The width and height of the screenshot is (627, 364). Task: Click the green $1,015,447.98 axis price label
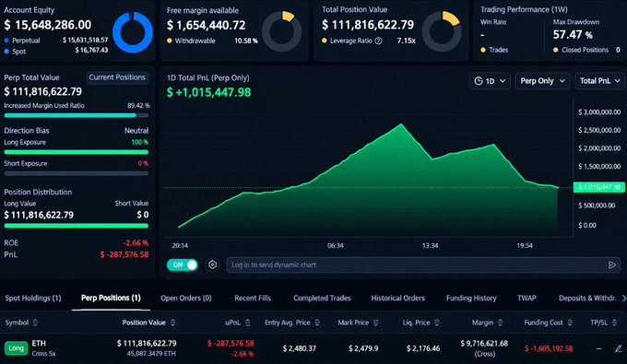599,187
